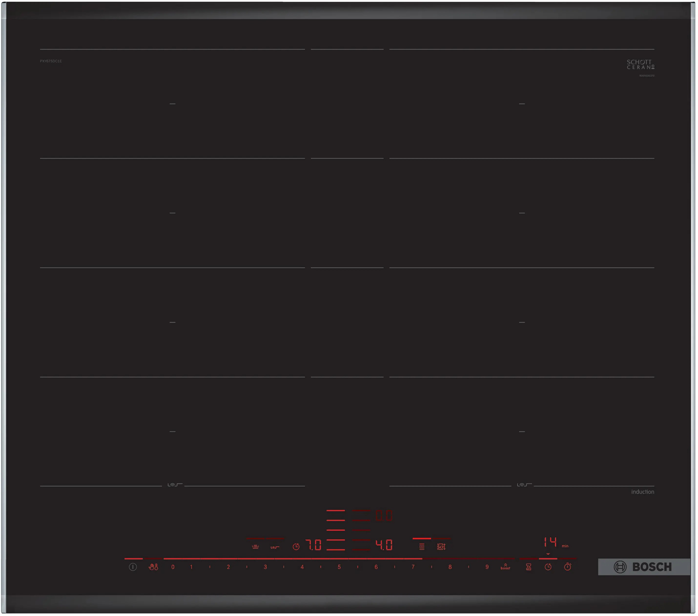Start the stopwatch count-up timer icon

(567, 567)
